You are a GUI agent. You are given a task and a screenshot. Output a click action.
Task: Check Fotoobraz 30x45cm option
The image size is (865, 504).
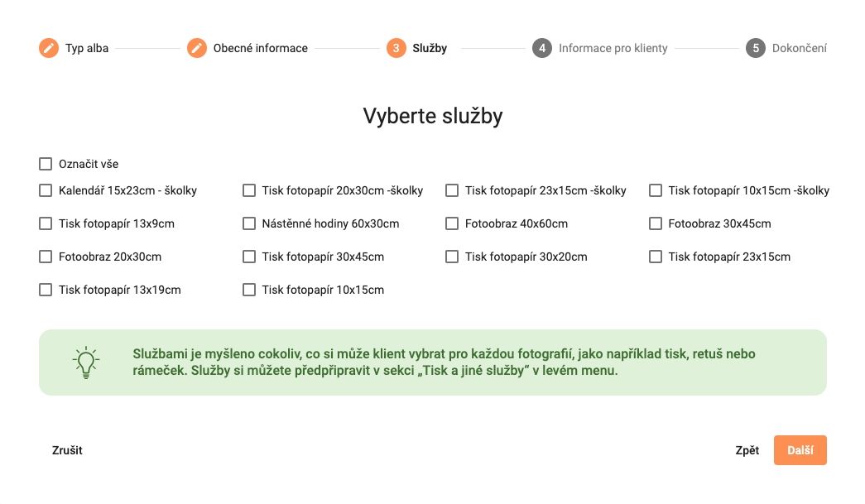[x=656, y=223]
